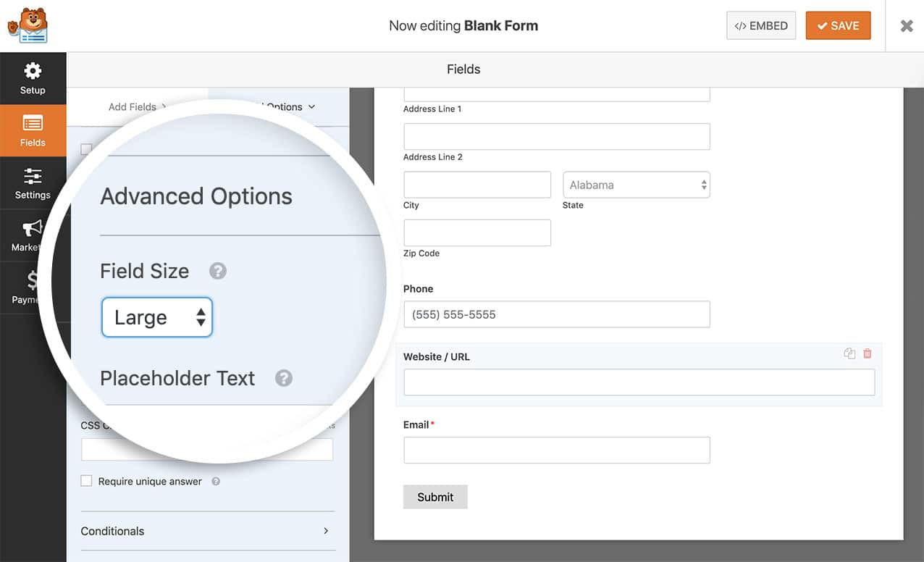Click the Field Size help icon

tap(218, 271)
